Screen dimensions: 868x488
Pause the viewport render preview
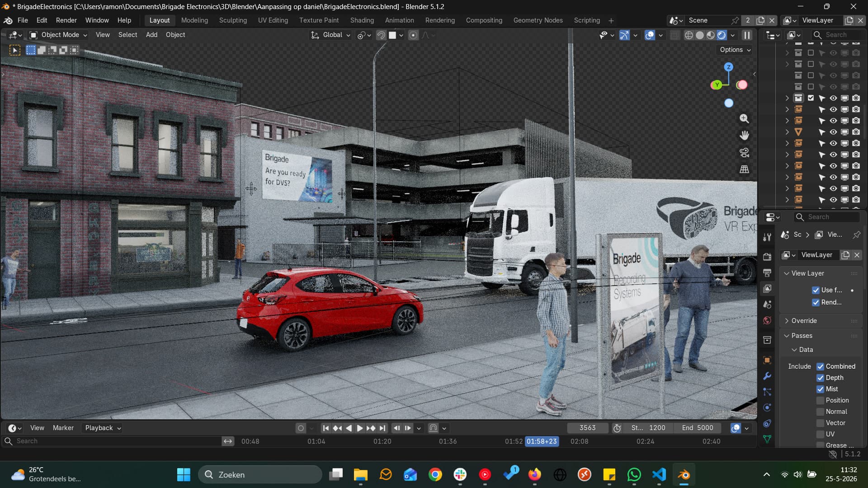pyautogui.click(x=747, y=35)
